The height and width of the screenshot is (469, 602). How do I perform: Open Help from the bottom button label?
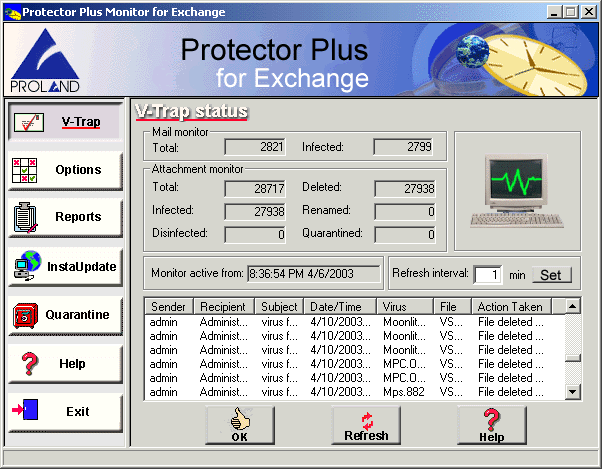[492, 437]
